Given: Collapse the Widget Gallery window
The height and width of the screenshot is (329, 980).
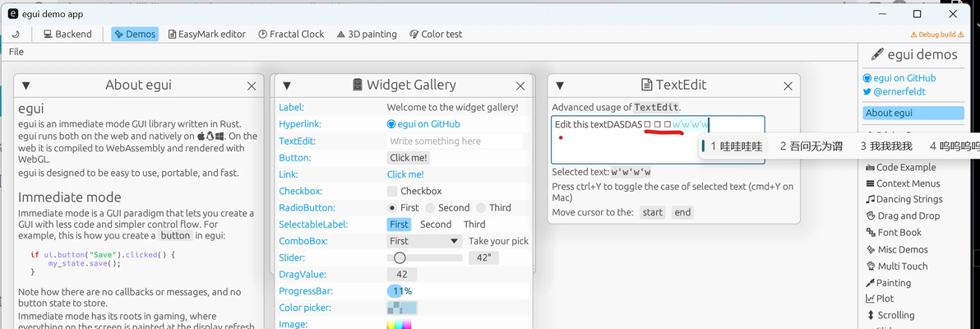Looking at the screenshot, I should click(x=285, y=86).
